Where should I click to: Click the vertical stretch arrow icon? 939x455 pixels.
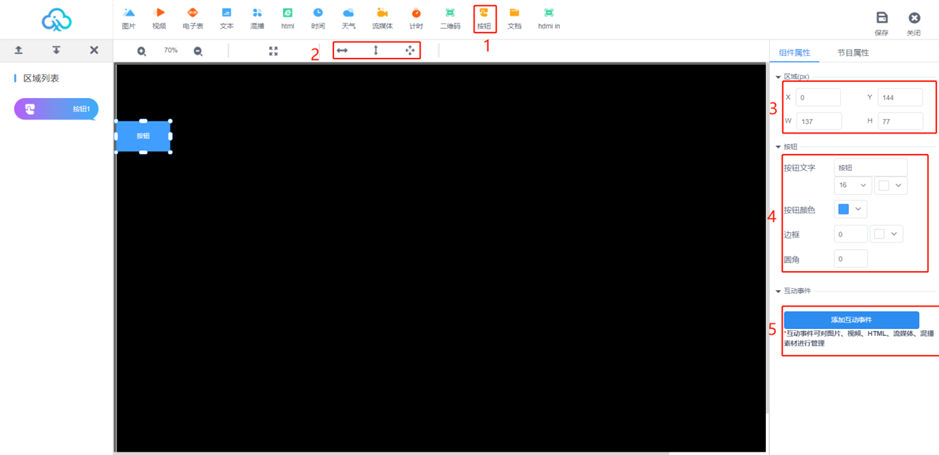click(376, 50)
